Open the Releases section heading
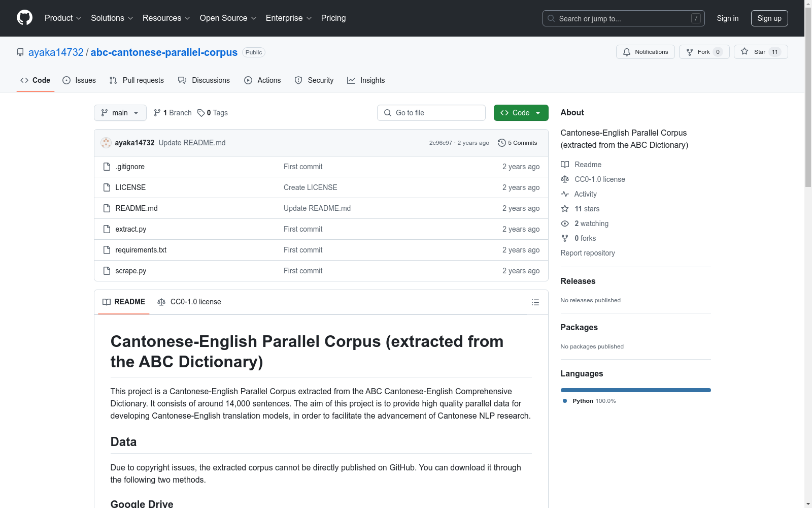 [x=578, y=281]
